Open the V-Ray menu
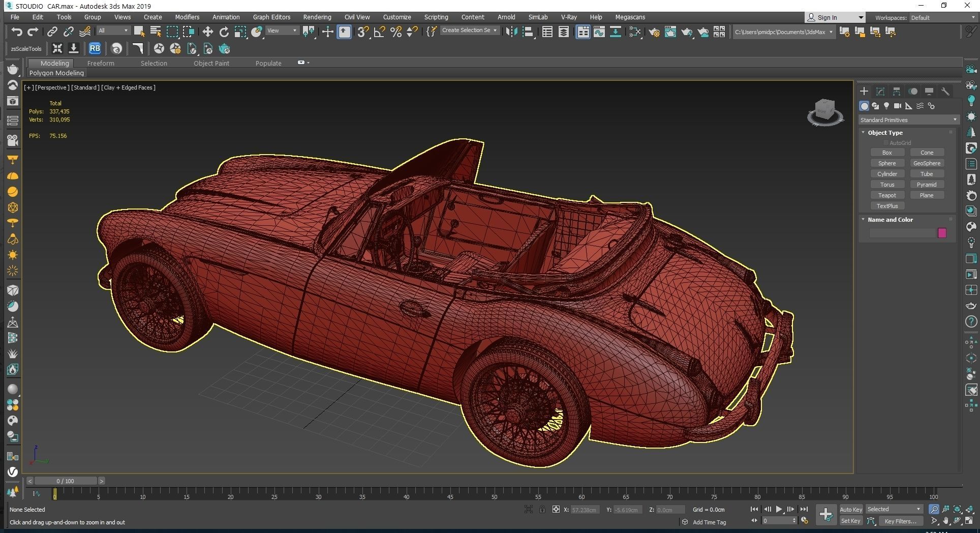 (x=569, y=17)
